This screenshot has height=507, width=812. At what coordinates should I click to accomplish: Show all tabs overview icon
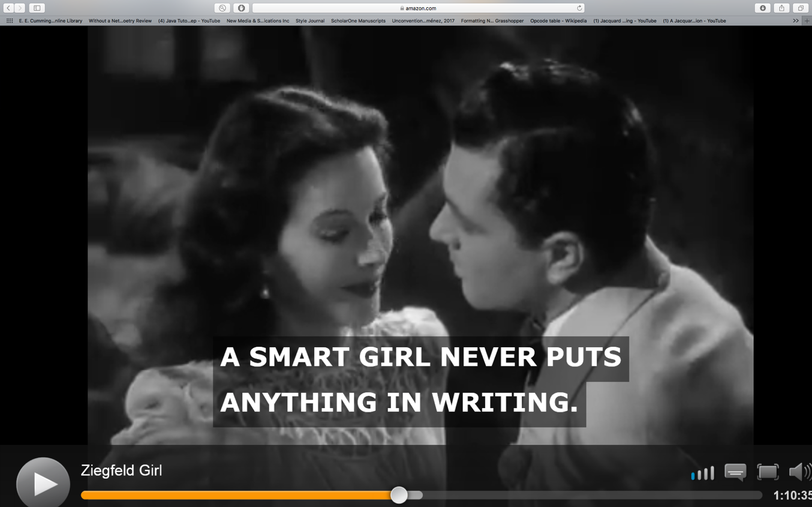(801, 8)
